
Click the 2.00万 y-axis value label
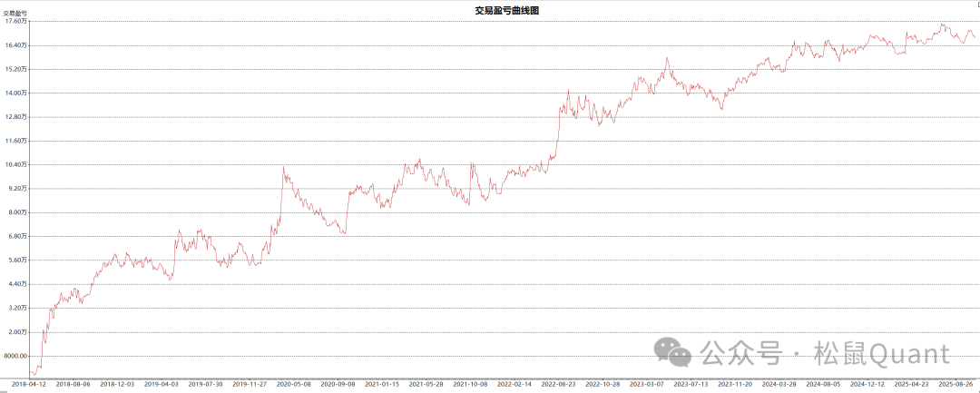[x=15, y=332]
